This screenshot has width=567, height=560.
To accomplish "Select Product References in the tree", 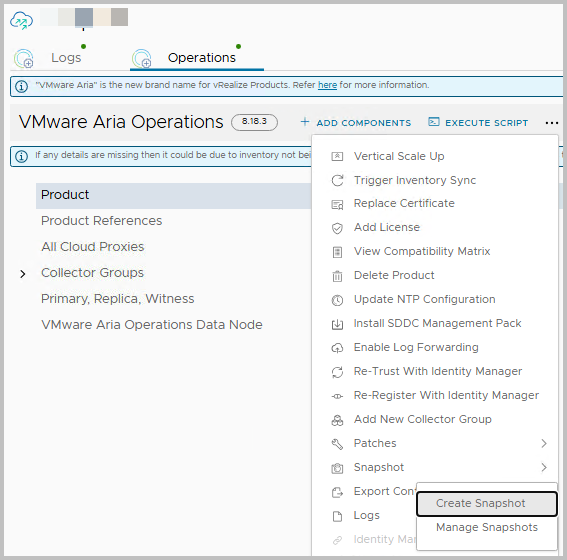I will coord(101,221).
